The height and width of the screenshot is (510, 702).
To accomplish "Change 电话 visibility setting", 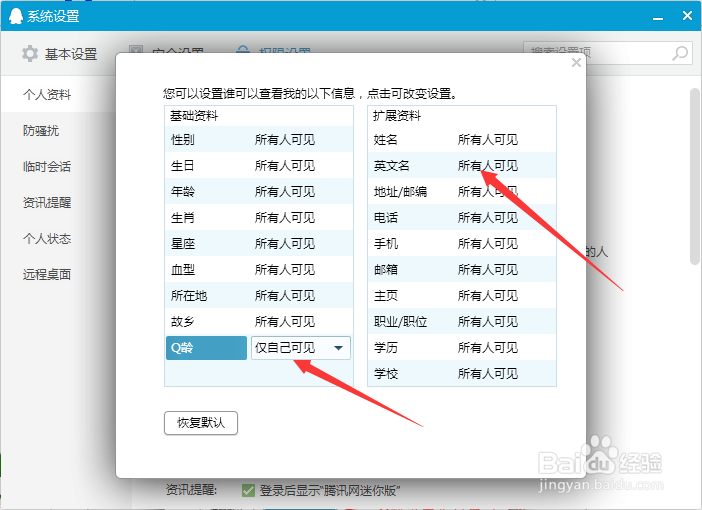I will [488, 218].
